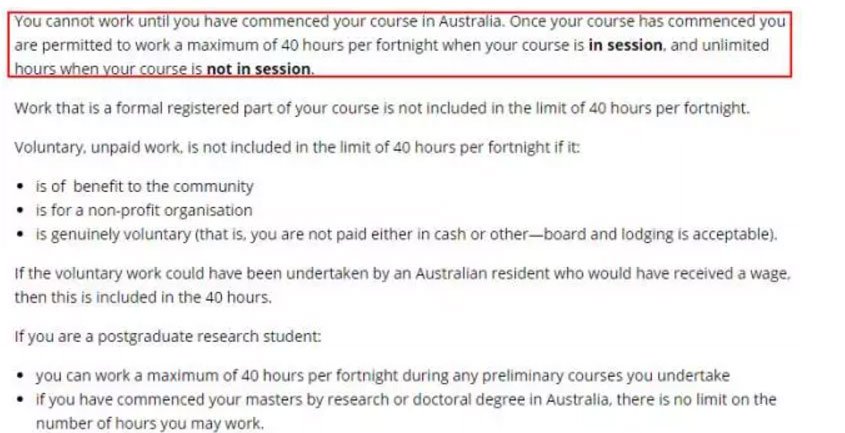
Task: Click the bullet before 'is of benefit to the community'
Action: tap(20, 187)
